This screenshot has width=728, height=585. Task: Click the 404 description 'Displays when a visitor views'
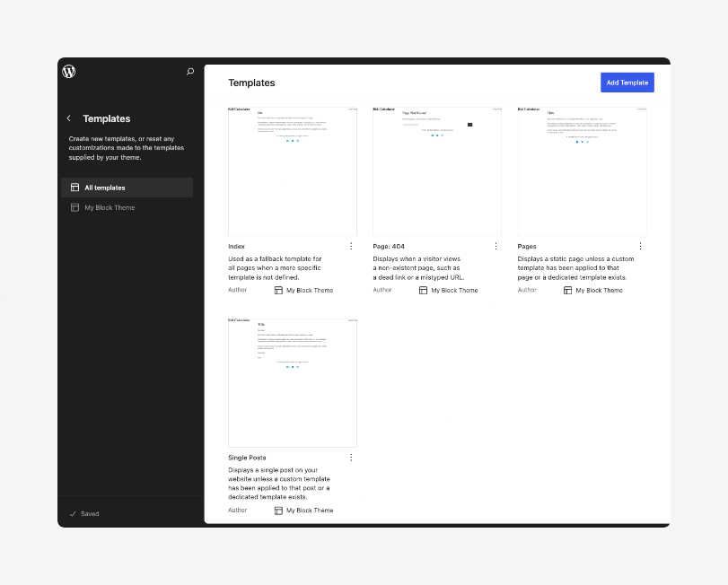(419, 268)
